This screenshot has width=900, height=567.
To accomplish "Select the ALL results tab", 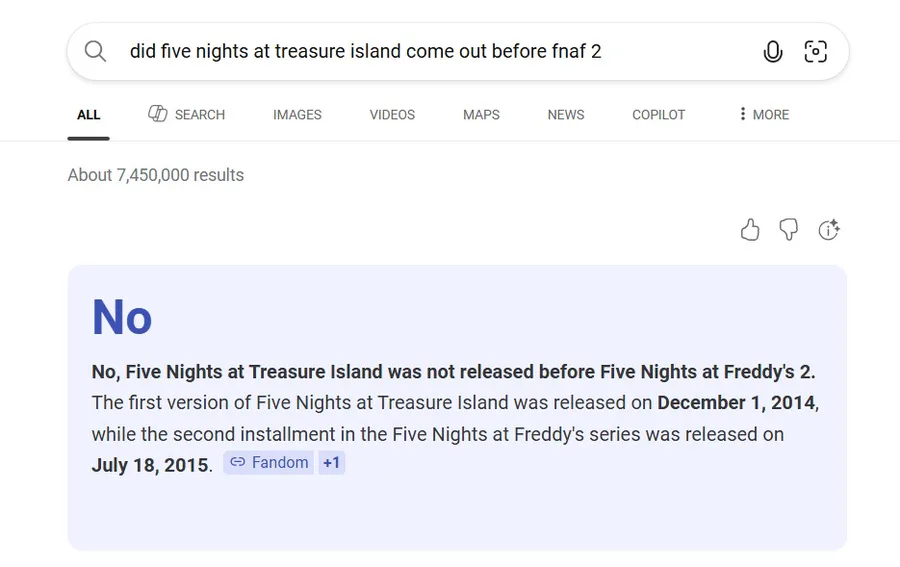I will coord(89,115).
